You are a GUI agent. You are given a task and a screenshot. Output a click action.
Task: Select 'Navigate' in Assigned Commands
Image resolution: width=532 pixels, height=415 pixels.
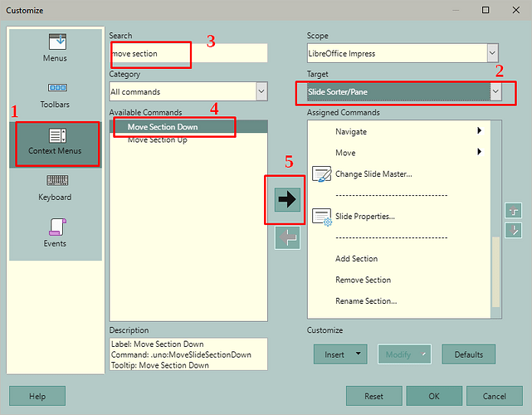click(x=351, y=132)
